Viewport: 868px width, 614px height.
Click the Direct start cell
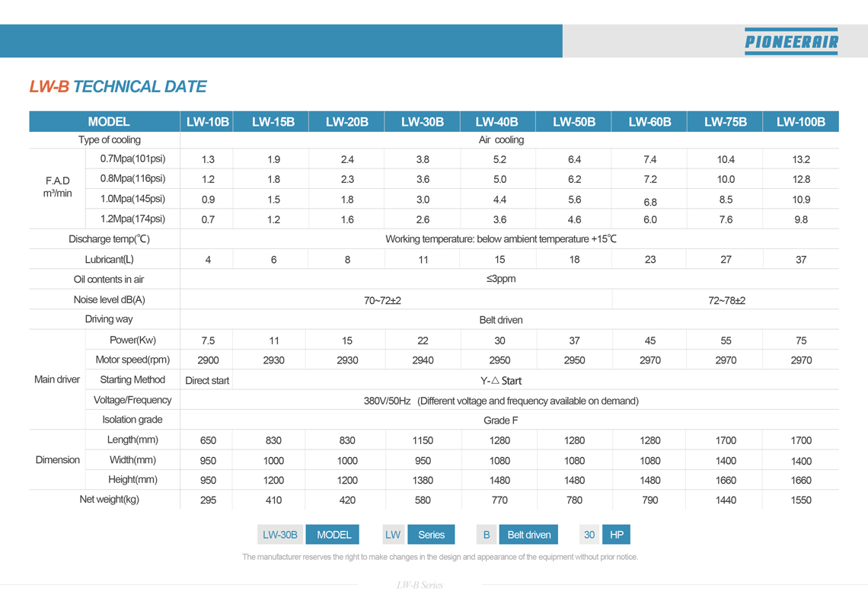coord(207,380)
